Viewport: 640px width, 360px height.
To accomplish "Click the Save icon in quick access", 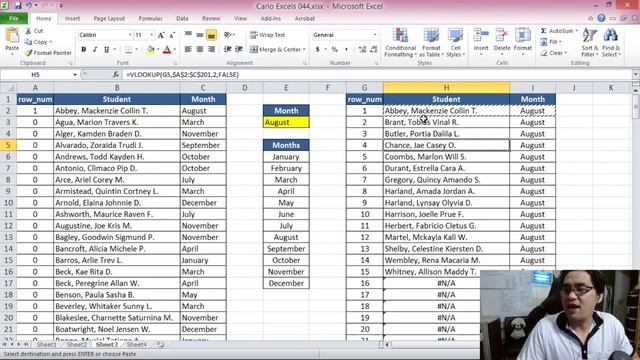I will 18,6.
